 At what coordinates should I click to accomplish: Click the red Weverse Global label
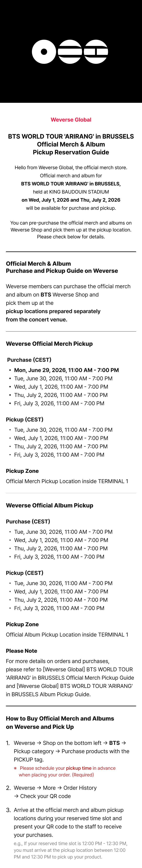tap(71, 120)
